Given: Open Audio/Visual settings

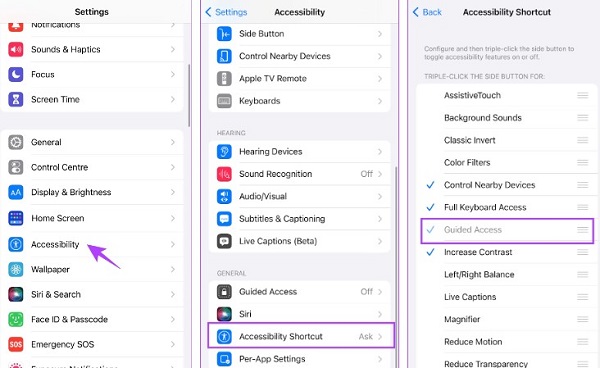Looking at the screenshot, I should (300, 196).
